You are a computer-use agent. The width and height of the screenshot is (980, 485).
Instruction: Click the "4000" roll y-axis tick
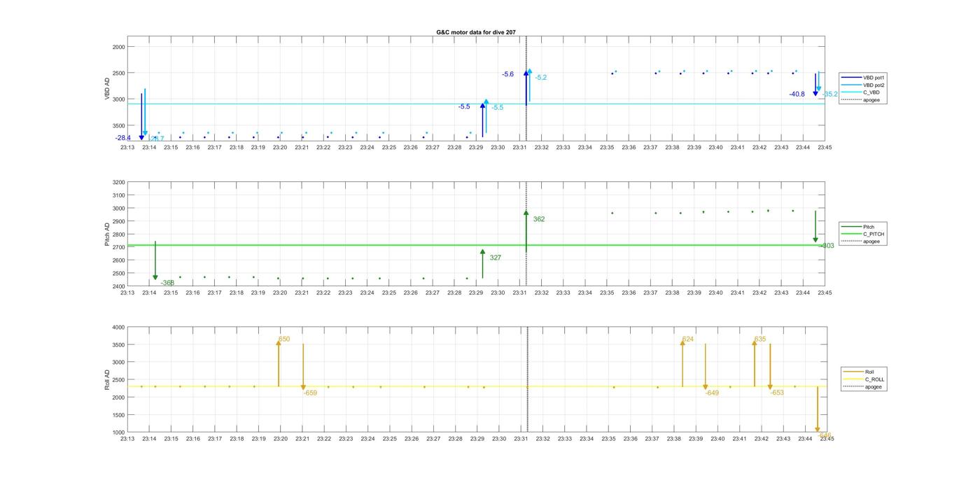(118, 327)
